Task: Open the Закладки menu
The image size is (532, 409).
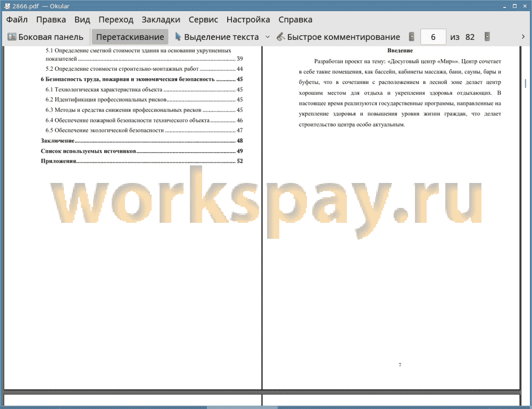Action: (x=161, y=20)
